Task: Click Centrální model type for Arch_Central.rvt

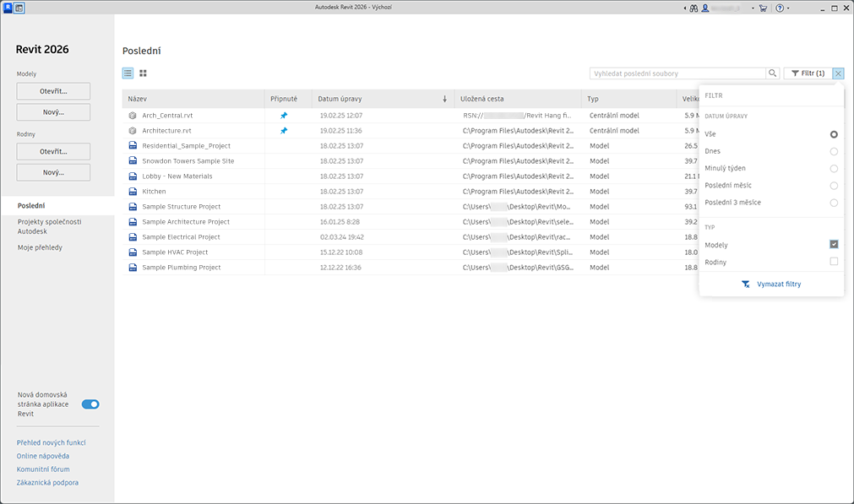Action: tap(614, 116)
